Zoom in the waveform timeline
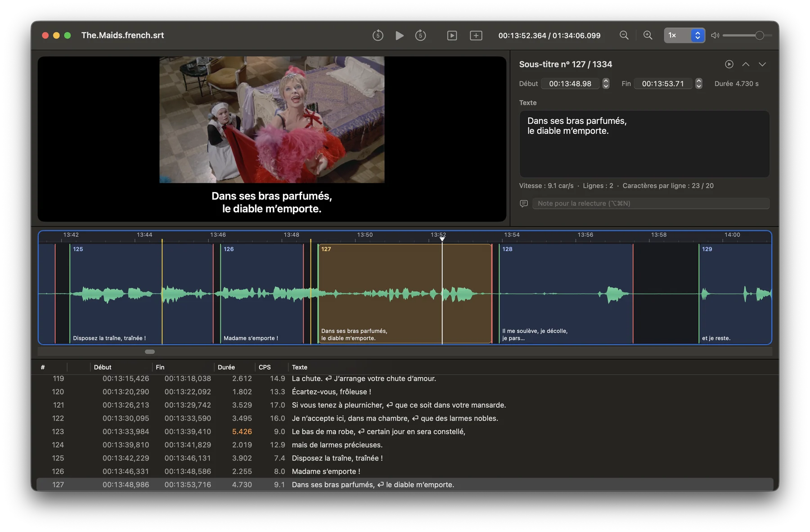This screenshot has width=810, height=532. pos(648,35)
